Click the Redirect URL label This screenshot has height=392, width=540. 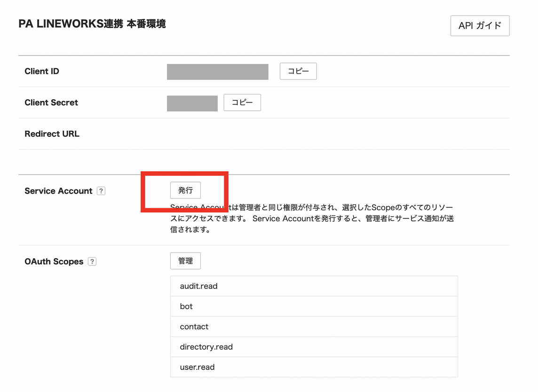pos(52,134)
